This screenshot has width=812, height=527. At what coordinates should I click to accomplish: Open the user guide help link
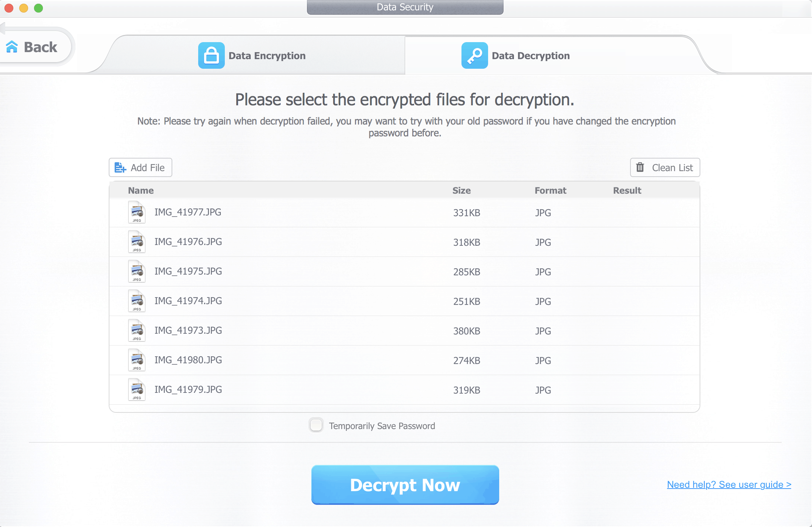(728, 484)
